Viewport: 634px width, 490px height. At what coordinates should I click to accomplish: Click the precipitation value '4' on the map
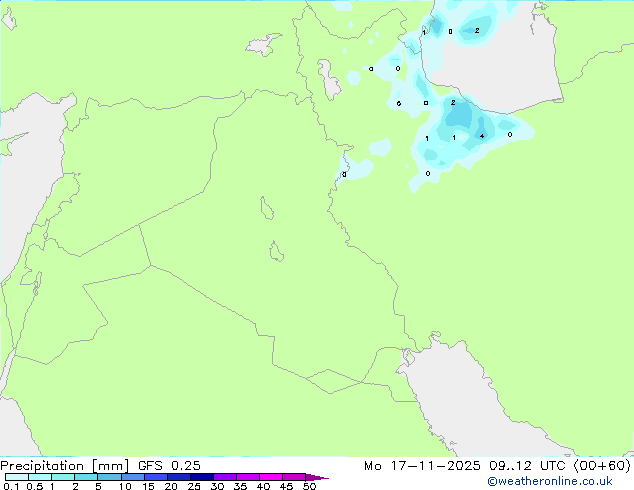482,136
